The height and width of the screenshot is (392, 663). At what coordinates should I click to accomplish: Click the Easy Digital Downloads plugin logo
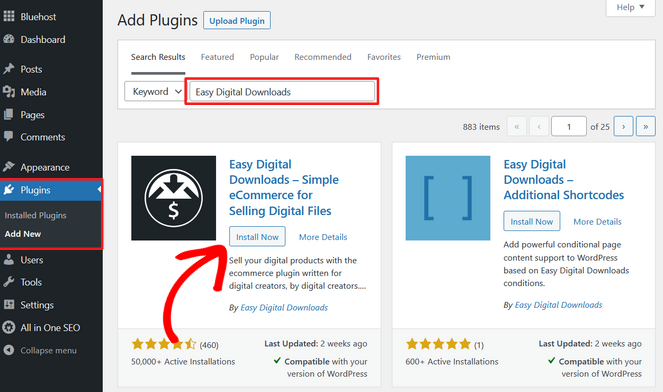(173, 198)
